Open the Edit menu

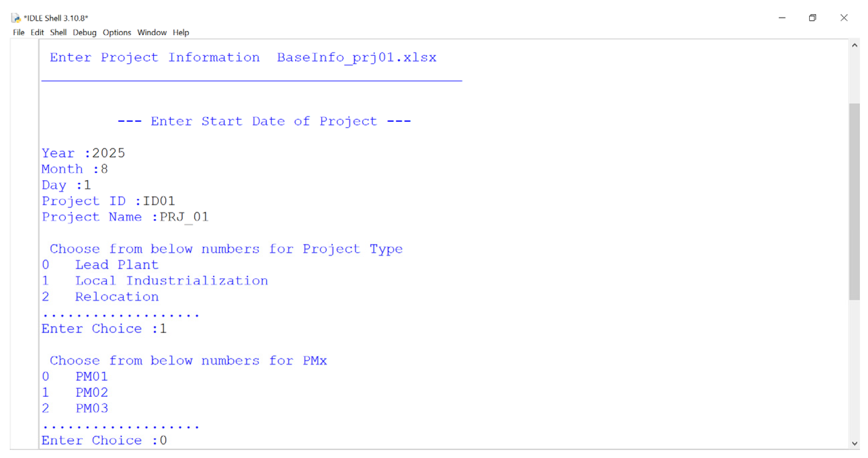[x=37, y=32]
